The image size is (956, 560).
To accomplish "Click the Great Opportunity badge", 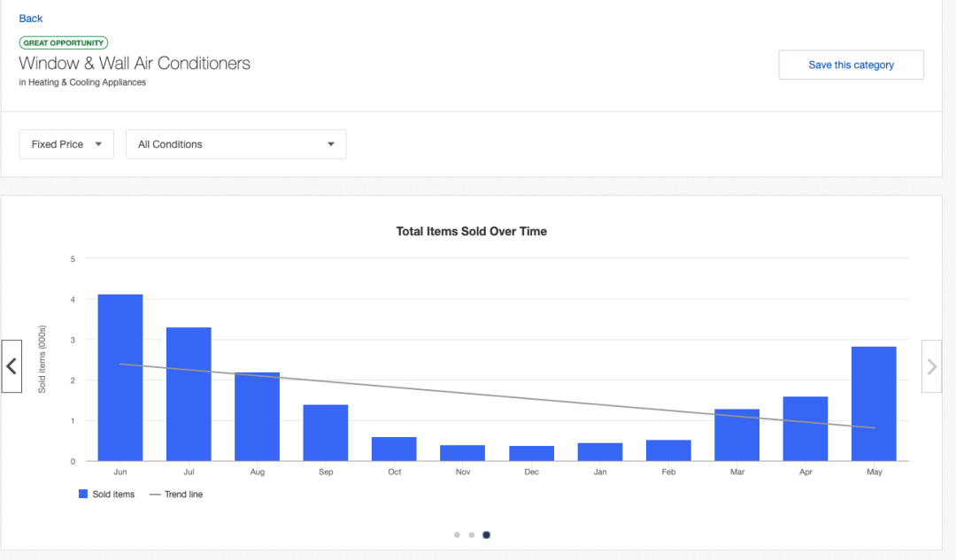I will tap(64, 42).
